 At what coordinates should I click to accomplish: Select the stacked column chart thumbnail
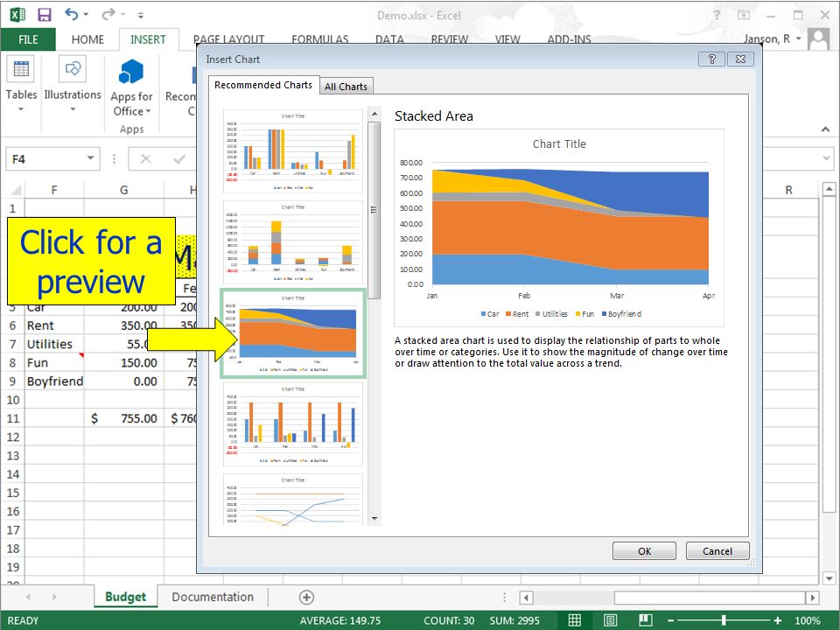pos(293,242)
